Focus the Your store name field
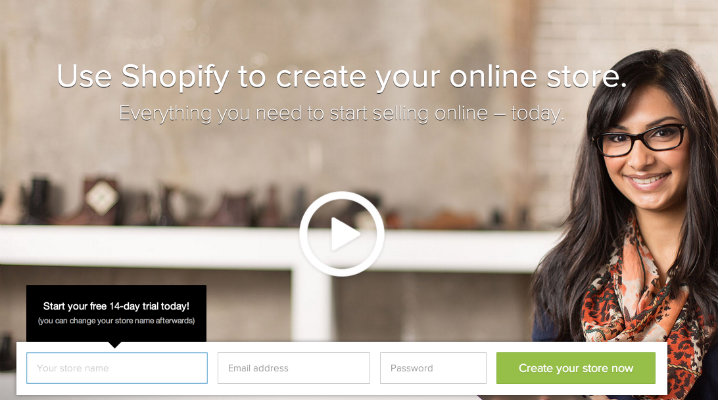 pyautogui.click(x=117, y=368)
